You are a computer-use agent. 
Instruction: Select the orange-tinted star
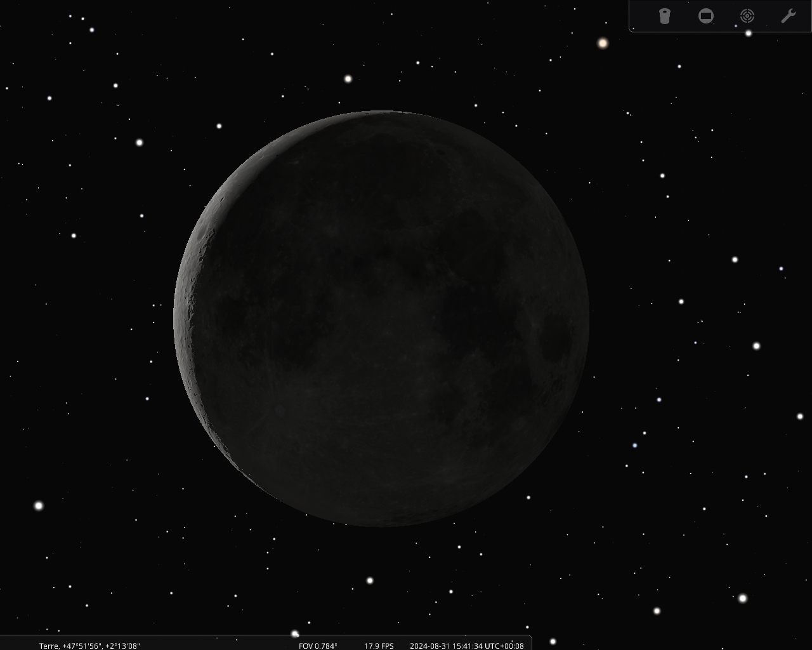pos(603,43)
